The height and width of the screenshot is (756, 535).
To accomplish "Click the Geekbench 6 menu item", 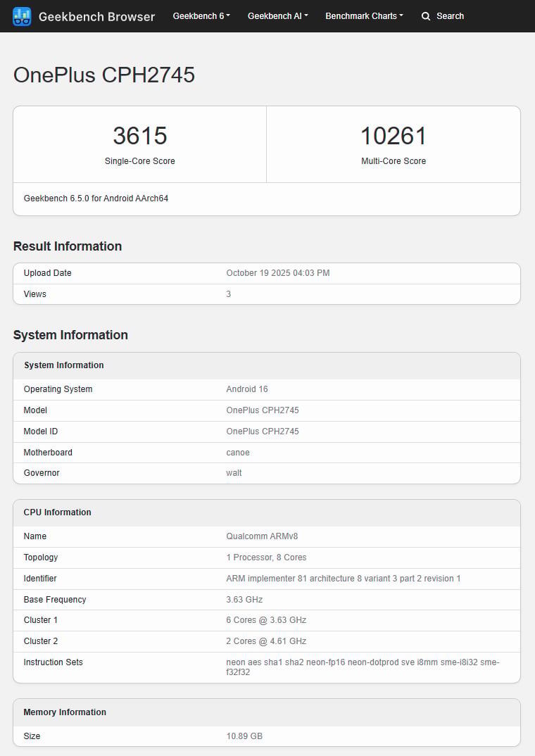I will [201, 15].
